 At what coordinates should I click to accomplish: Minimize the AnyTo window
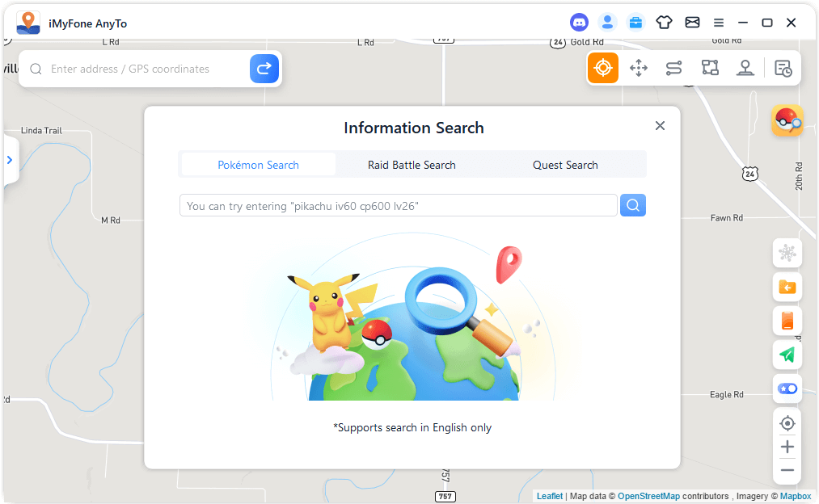click(x=743, y=23)
